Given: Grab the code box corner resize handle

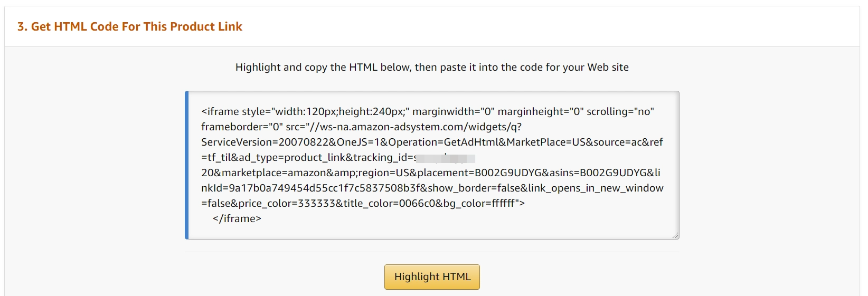Looking at the screenshot, I should pos(675,235).
